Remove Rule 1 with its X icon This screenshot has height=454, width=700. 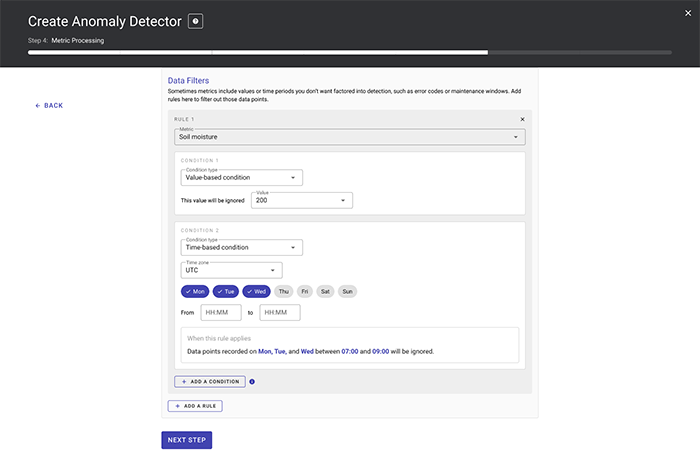pyautogui.click(x=522, y=119)
